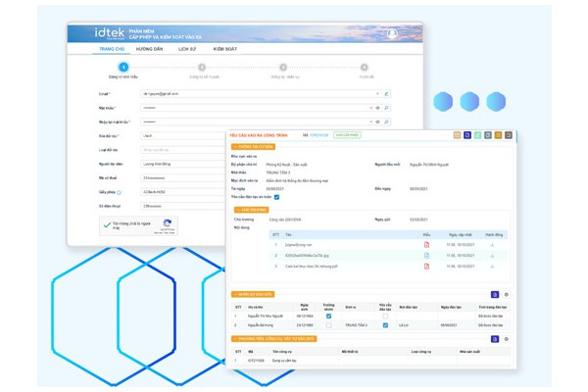
Task: Click the edit pencil icon in Email field
Action: [386, 94]
